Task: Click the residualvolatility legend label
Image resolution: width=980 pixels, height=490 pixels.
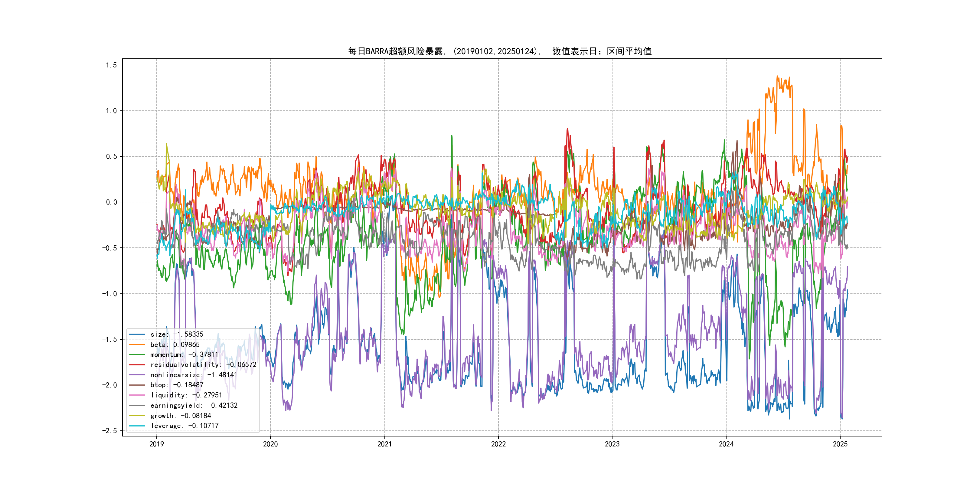Action: click(x=203, y=365)
